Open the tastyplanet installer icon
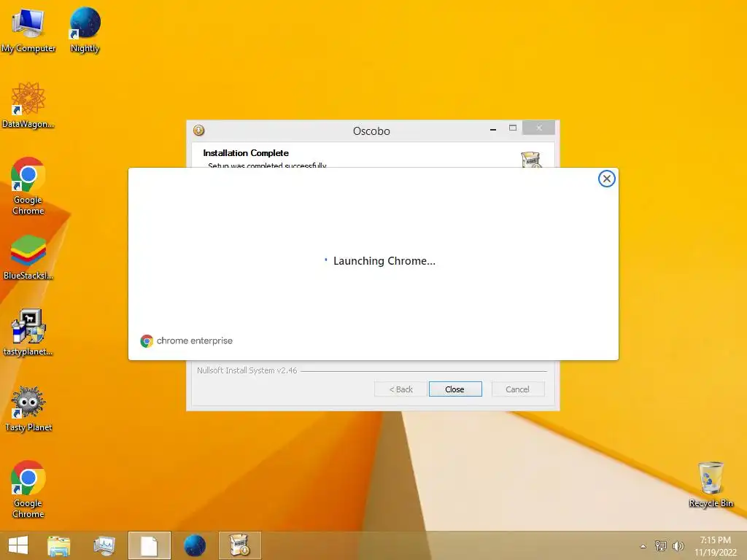 coord(28,332)
